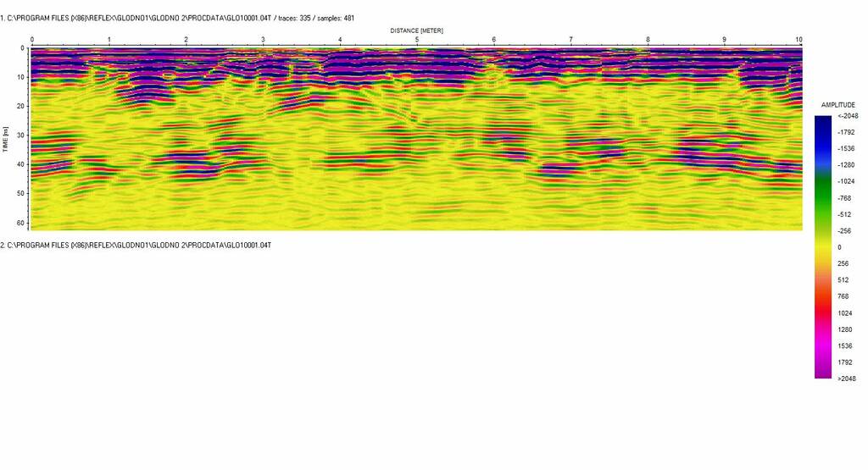Click the 1536 amplitude legend value
Screen dimensions: 868x470
[x=844, y=346]
